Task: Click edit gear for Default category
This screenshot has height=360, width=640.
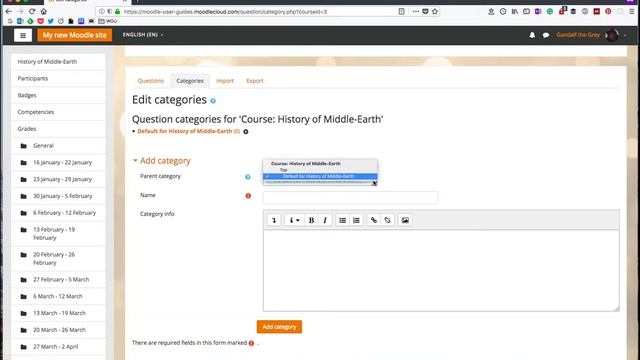Action: [x=246, y=131]
